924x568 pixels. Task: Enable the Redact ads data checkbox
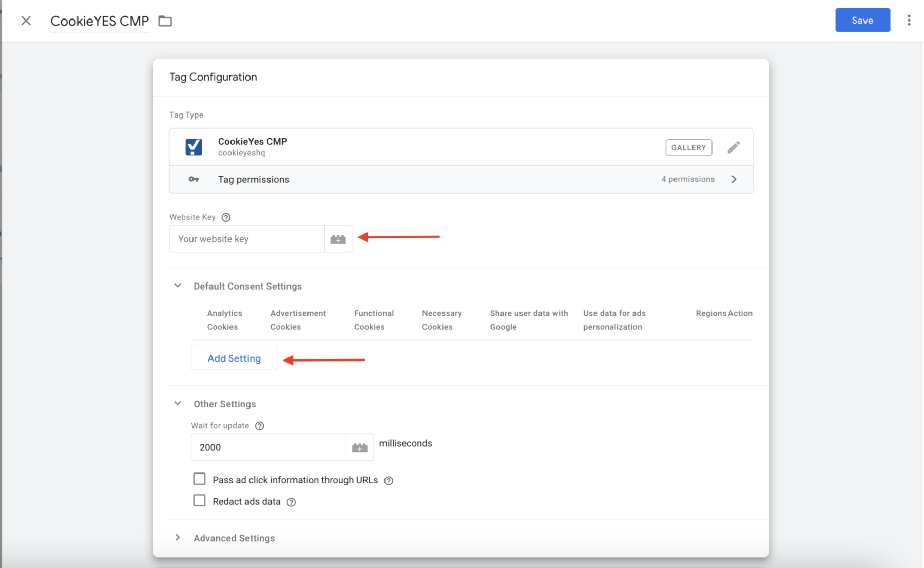coord(199,501)
